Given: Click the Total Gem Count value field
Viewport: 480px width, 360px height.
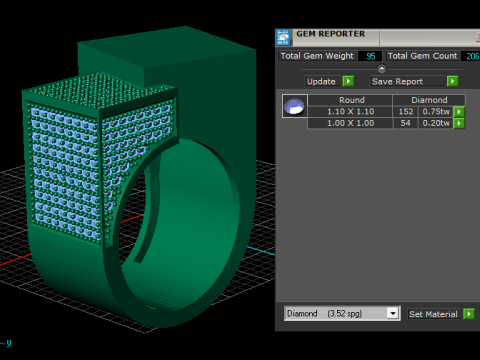Looking at the screenshot, I should click(471, 56).
